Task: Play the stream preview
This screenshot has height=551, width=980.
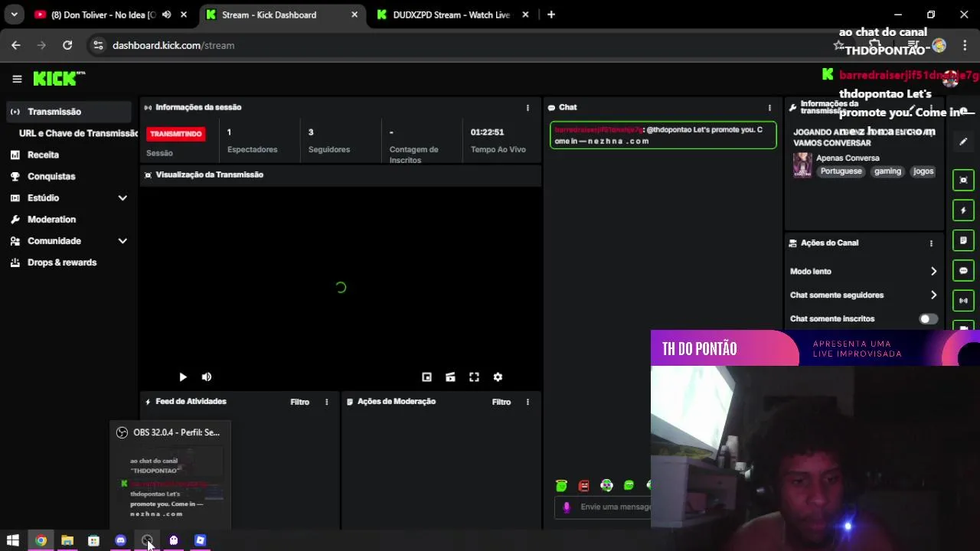Action: click(x=182, y=377)
